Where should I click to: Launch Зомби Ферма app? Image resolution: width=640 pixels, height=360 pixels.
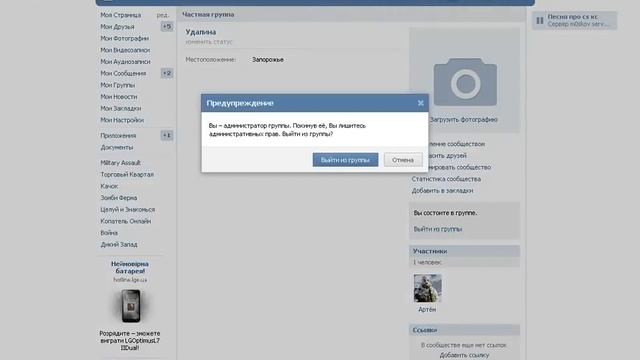pyautogui.click(x=119, y=198)
